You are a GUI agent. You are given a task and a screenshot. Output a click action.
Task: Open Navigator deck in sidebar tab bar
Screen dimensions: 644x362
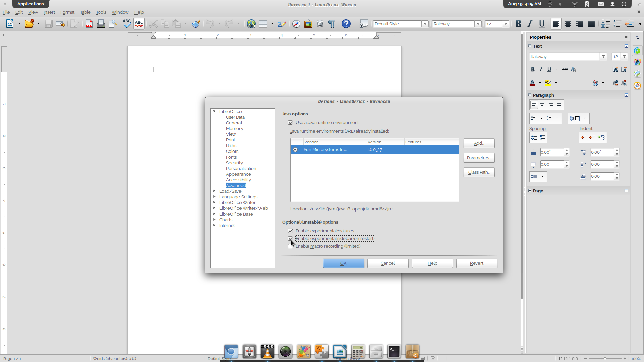637,86
